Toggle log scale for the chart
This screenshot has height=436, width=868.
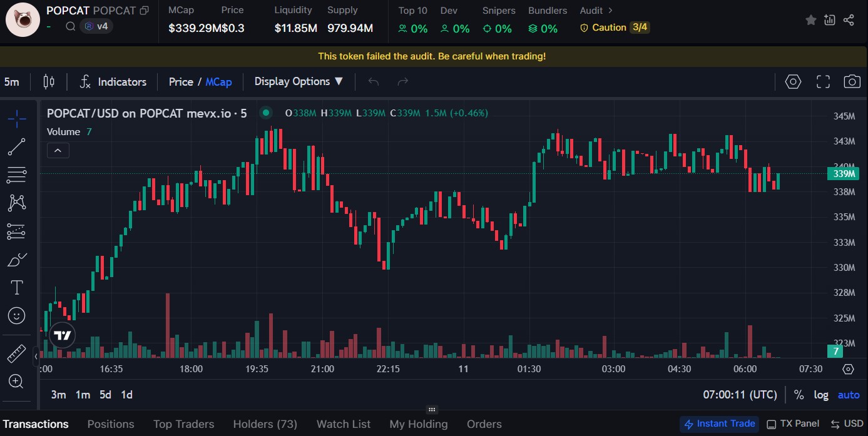click(821, 395)
